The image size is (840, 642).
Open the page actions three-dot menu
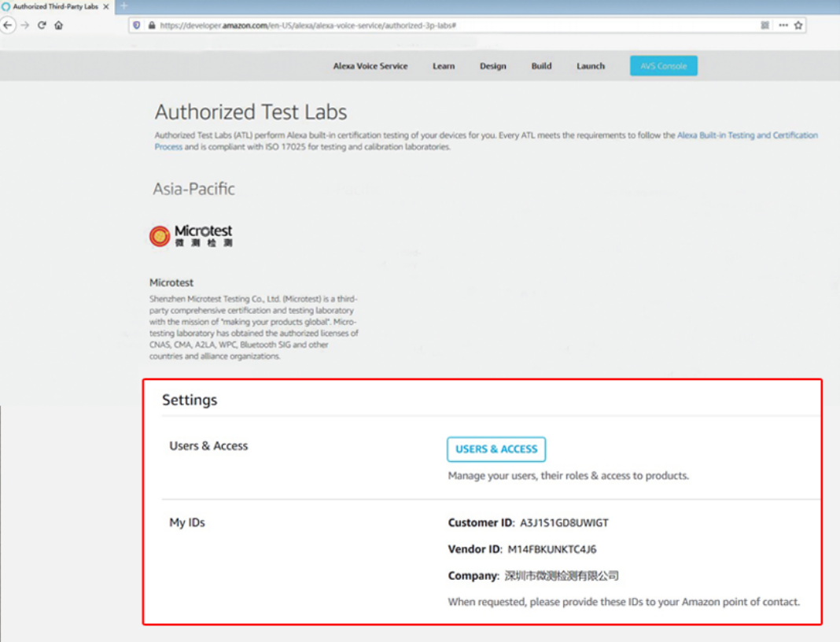click(783, 25)
